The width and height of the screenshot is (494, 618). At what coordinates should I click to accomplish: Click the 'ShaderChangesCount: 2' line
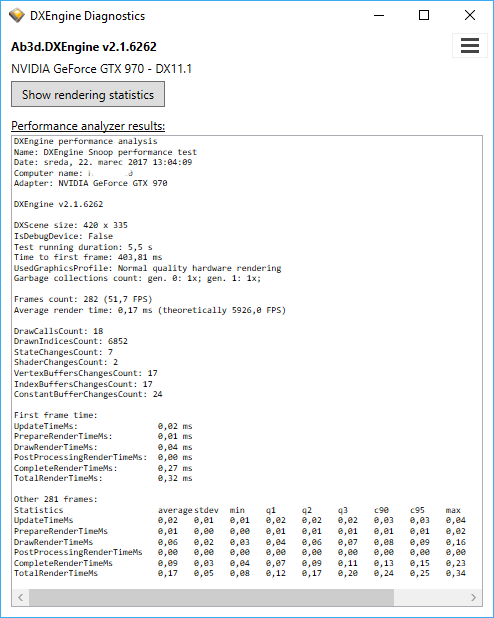[66, 362]
